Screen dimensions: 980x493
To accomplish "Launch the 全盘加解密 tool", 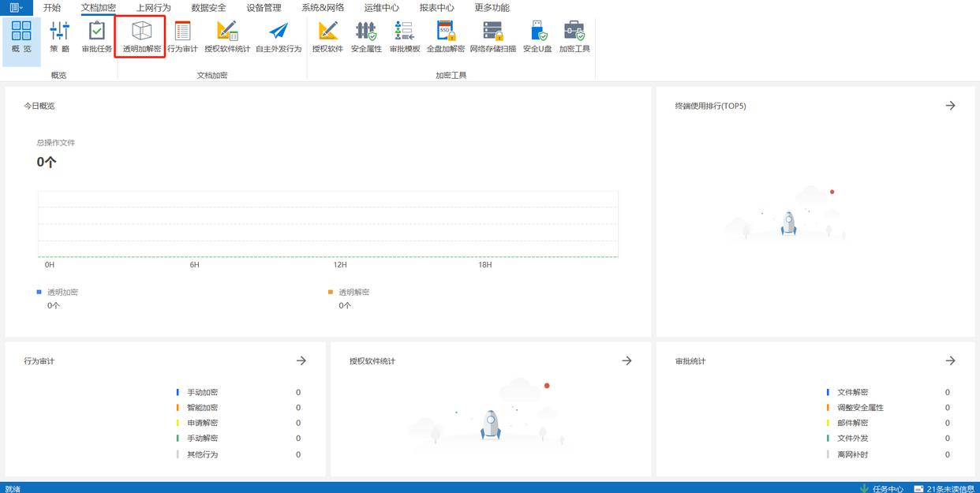I will [445, 37].
